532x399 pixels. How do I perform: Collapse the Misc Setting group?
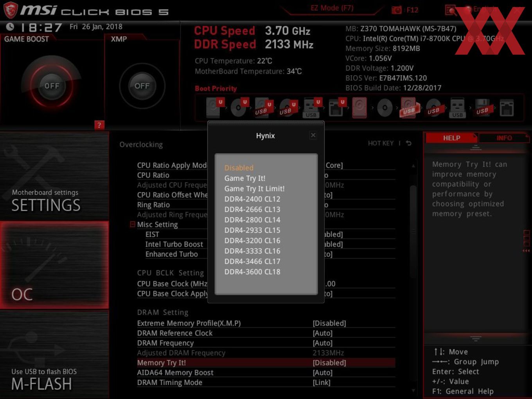pyautogui.click(x=133, y=224)
